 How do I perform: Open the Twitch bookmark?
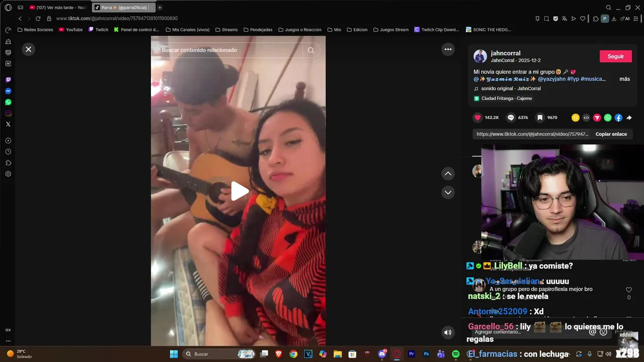point(98,30)
